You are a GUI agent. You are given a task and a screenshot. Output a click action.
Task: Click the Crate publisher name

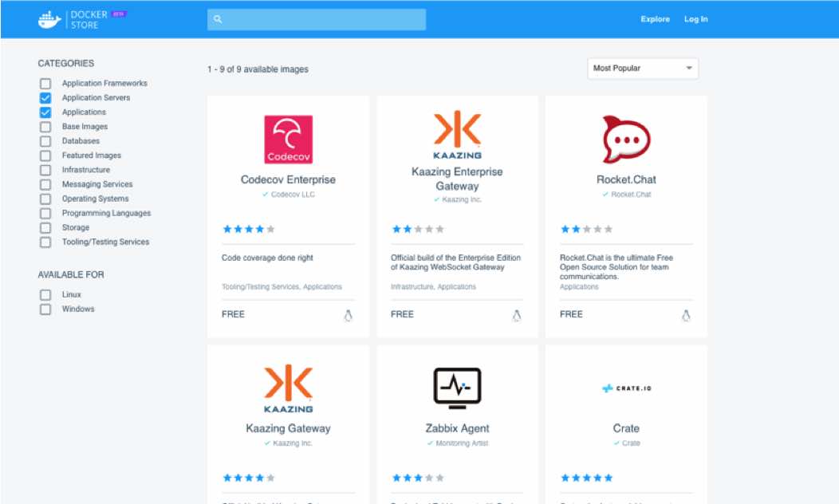[x=631, y=443]
